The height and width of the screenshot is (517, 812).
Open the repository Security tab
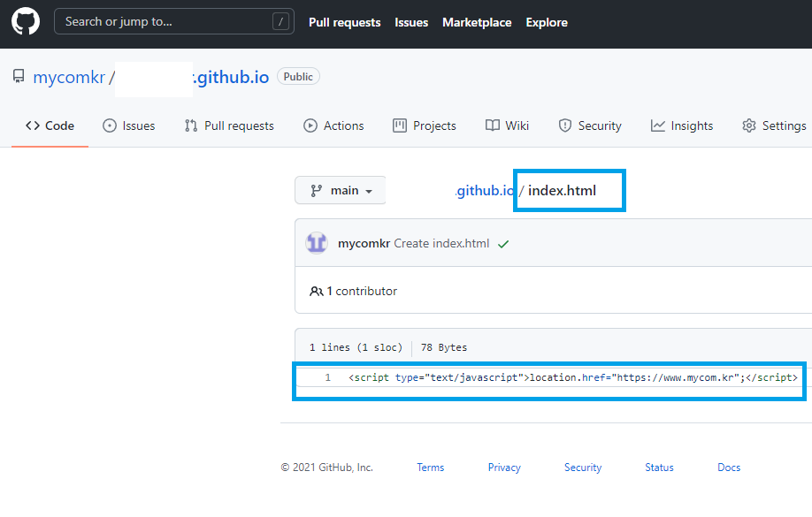click(590, 125)
